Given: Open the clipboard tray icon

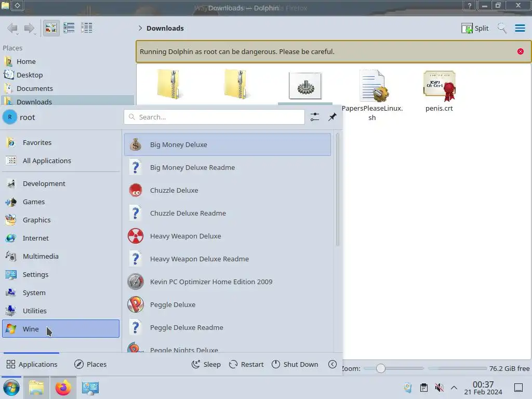Looking at the screenshot, I should pyautogui.click(x=424, y=388).
